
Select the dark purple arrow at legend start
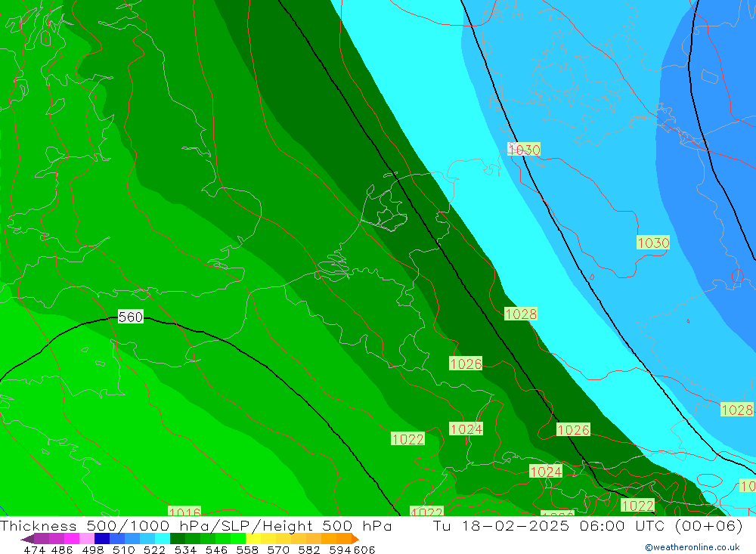pyautogui.click(x=27, y=539)
